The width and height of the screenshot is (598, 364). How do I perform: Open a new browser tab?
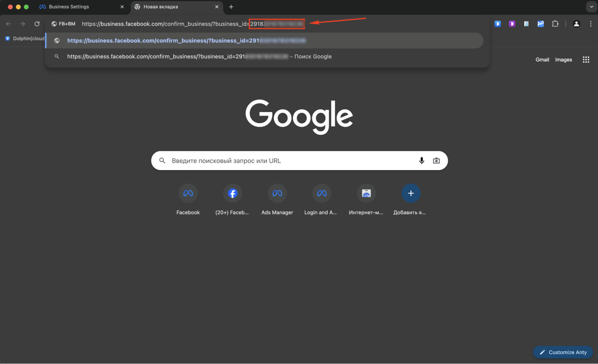click(231, 7)
